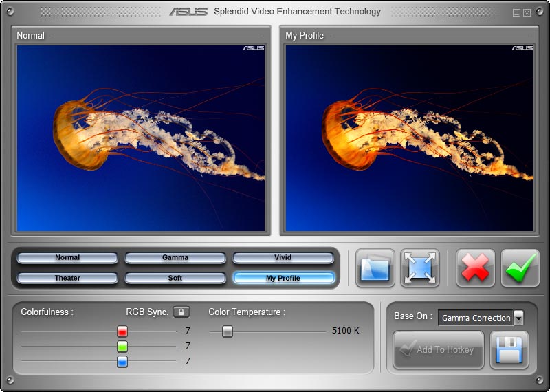Image resolution: width=550 pixels, height=392 pixels.
Task: Click the 5100 K temperature value
Action: coord(346,331)
